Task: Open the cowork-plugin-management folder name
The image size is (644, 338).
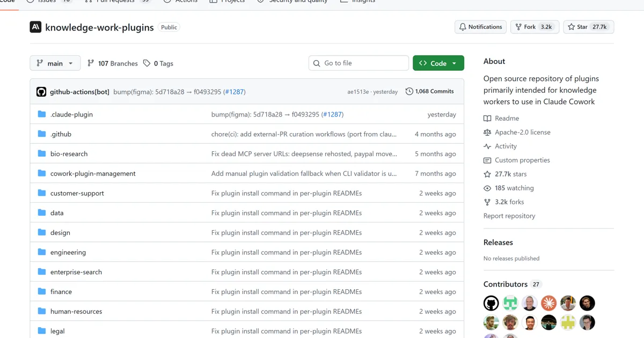Action: pyautogui.click(x=93, y=174)
